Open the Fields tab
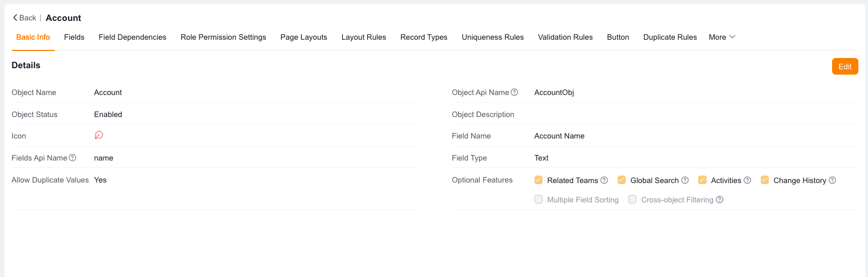The image size is (868, 277). pos(74,37)
